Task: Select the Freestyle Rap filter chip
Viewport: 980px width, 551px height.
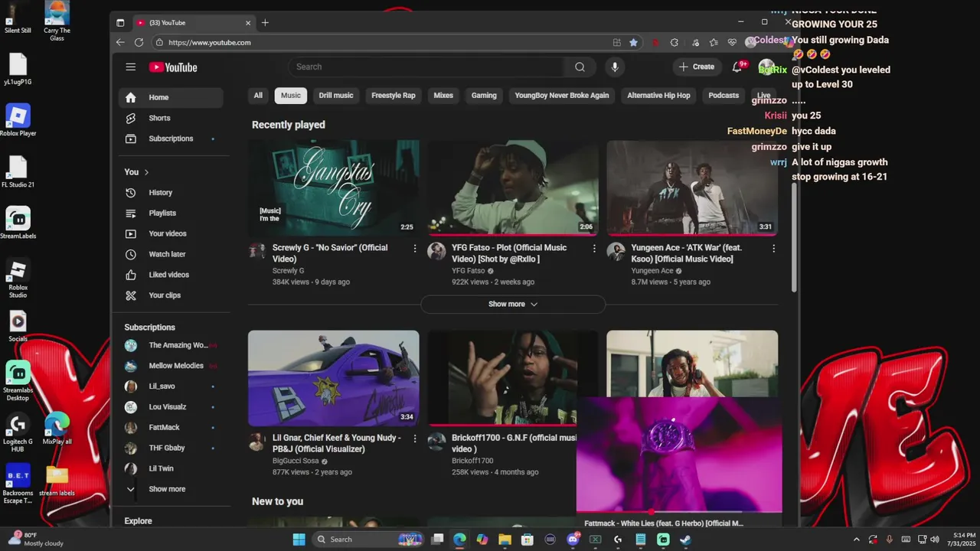Action: (x=394, y=96)
